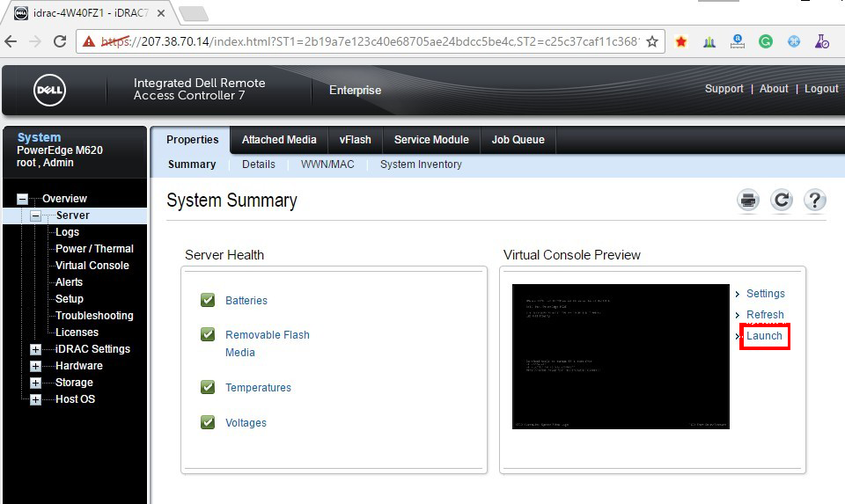Select the WWN/MAC sub-tab
This screenshot has height=504, width=845.
(x=327, y=164)
